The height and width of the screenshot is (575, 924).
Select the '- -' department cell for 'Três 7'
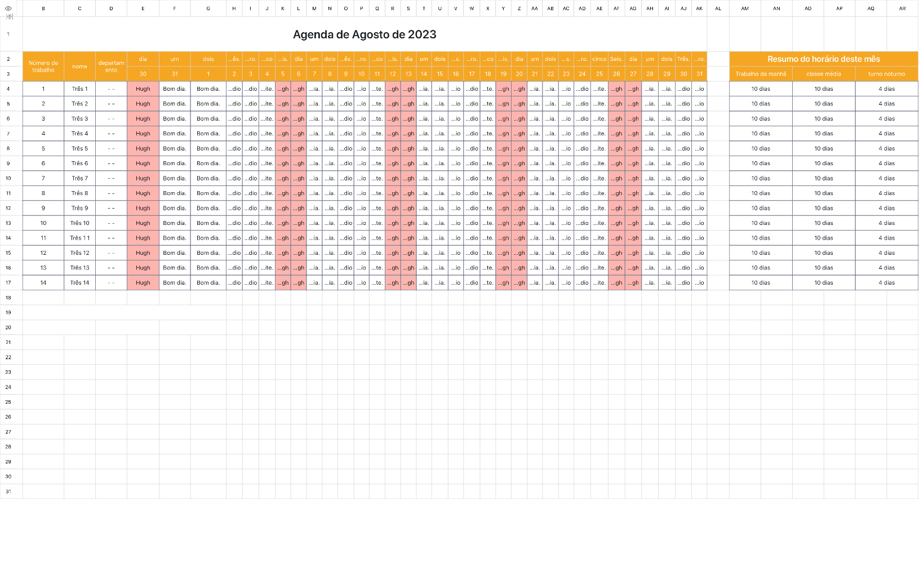(111, 178)
